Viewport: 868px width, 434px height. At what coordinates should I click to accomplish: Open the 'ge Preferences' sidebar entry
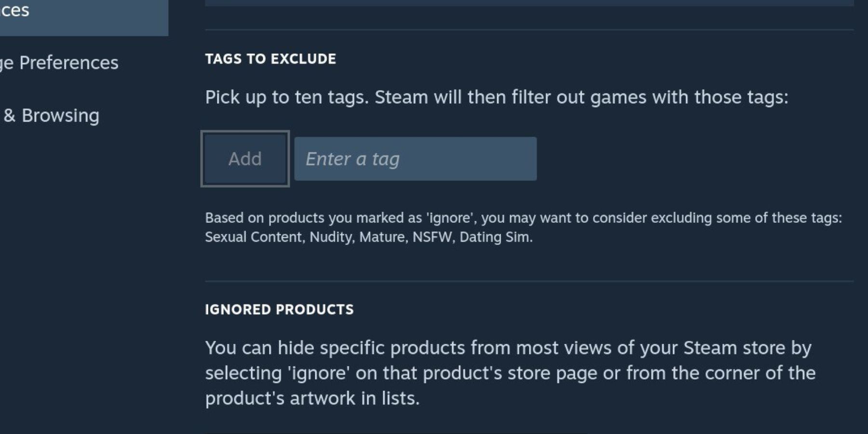(59, 63)
